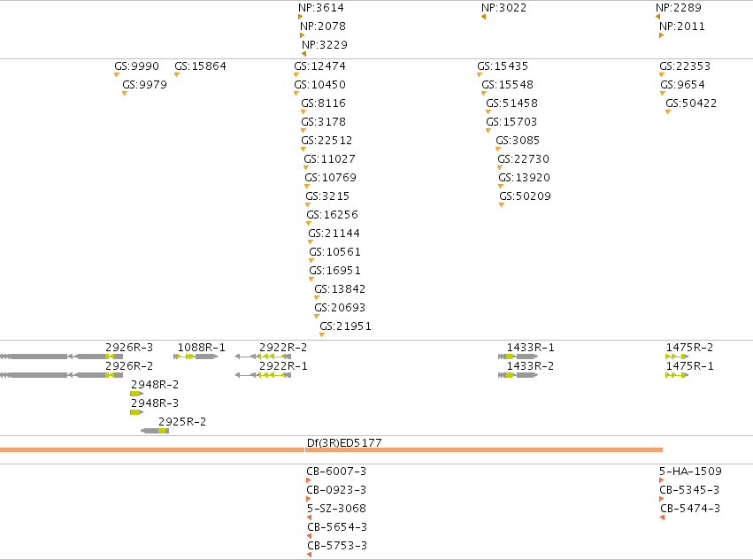The height and width of the screenshot is (560, 753).
Task: Click the orange triangle marker under GS:21951
Action: pos(322,334)
